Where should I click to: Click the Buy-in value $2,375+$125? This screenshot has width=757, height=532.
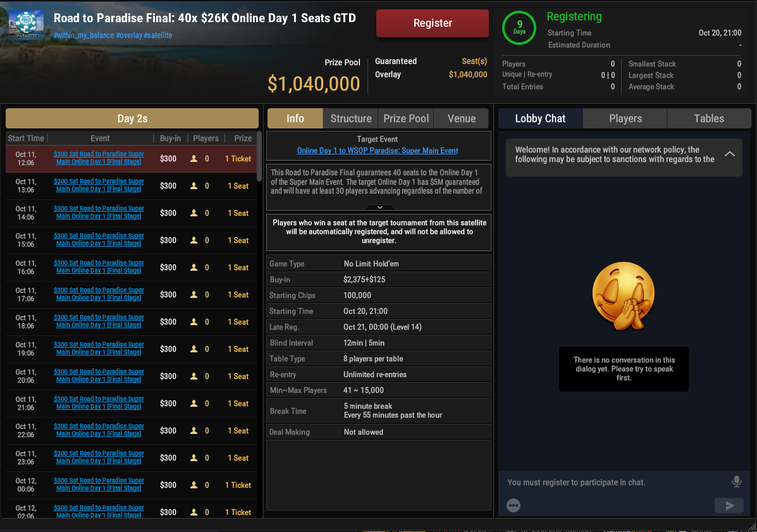[364, 280]
